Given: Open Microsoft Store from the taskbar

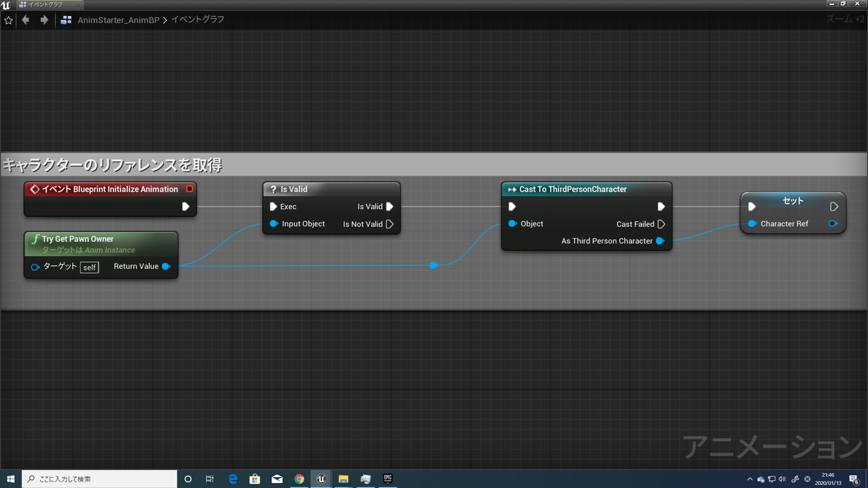Looking at the screenshot, I should [255, 479].
